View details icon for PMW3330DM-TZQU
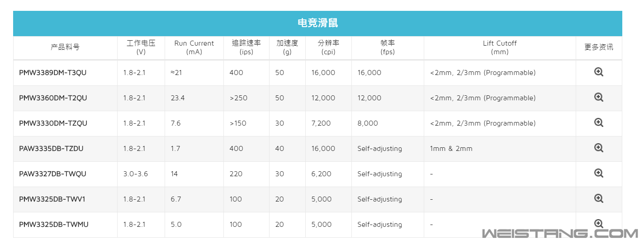644x244 pixels. coord(599,122)
